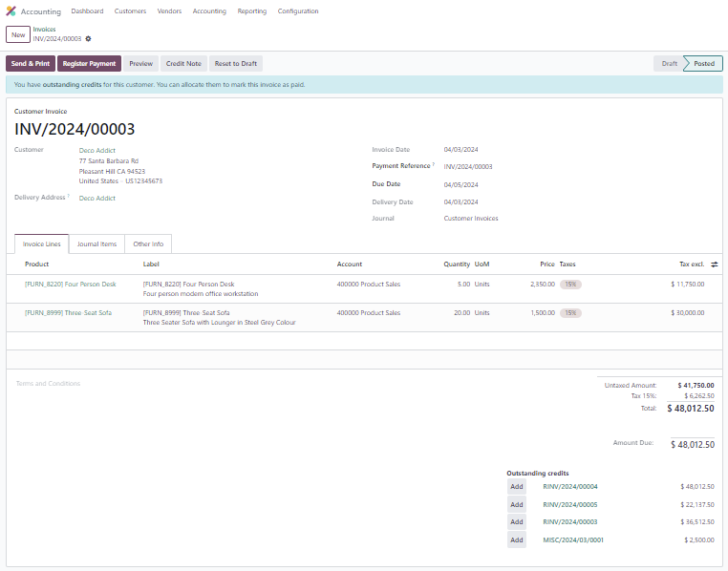Click the 400000 Product Sales account on desk line
This screenshot has height=571, width=728.
tap(369, 285)
